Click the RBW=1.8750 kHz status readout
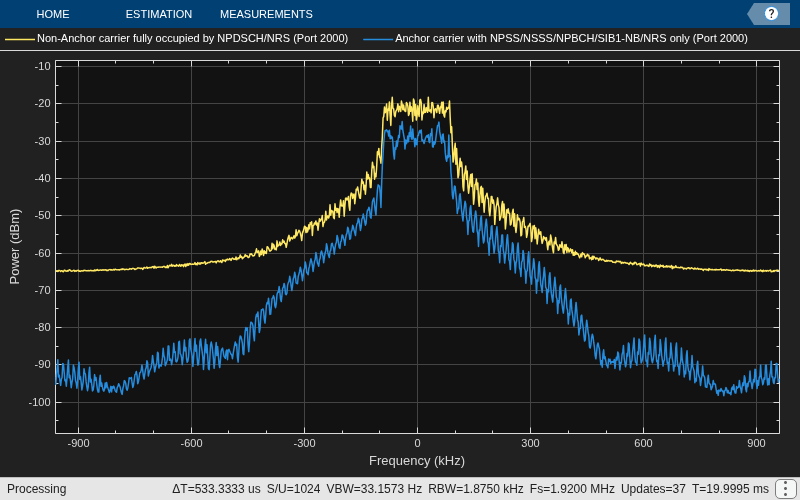The width and height of the screenshot is (800, 500). click(x=476, y=489)
